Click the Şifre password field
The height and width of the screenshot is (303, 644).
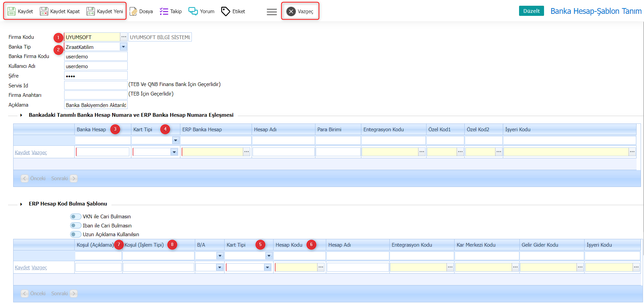point(96,76)
